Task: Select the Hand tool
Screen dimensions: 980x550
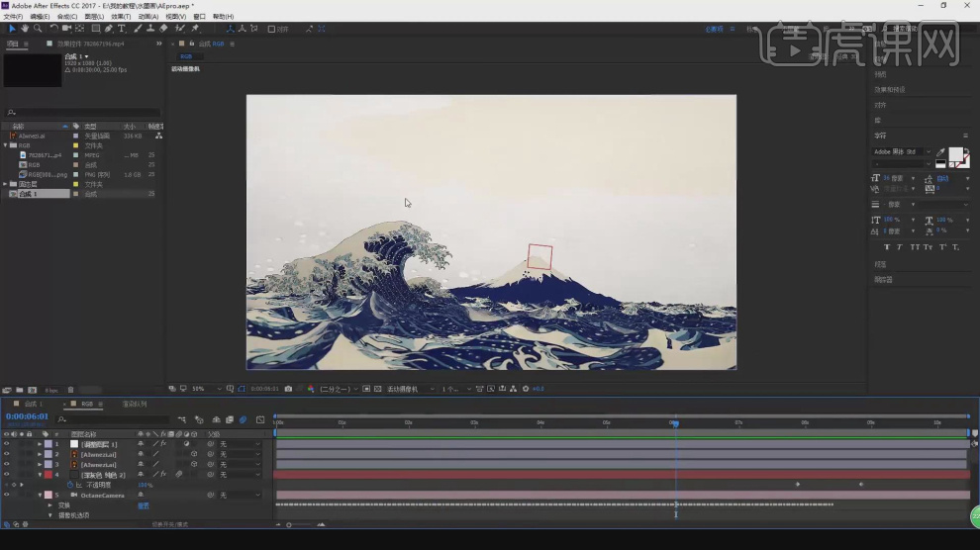Action: click(x=25, y=29)
